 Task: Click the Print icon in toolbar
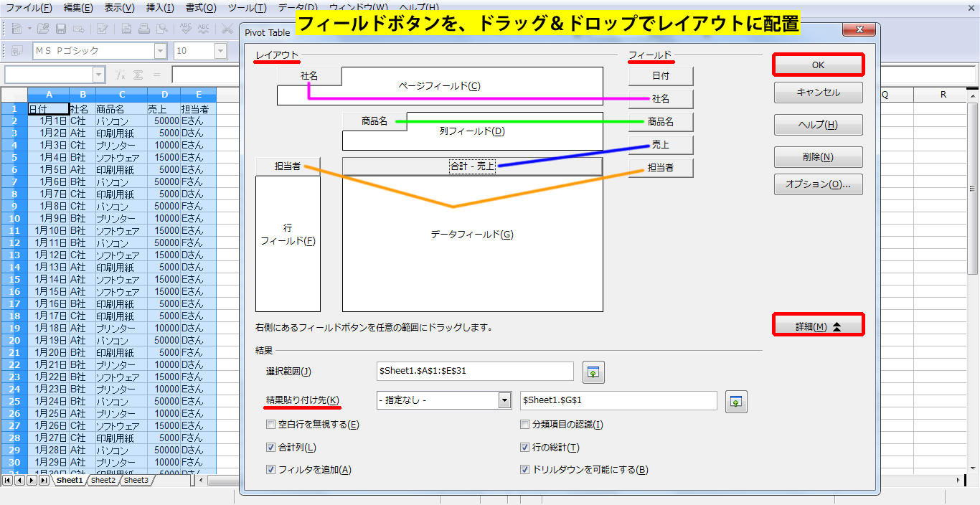click(144, 29)
